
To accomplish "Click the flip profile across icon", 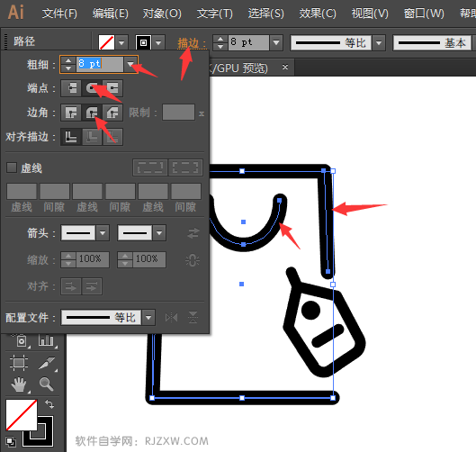I will [193, 318].
